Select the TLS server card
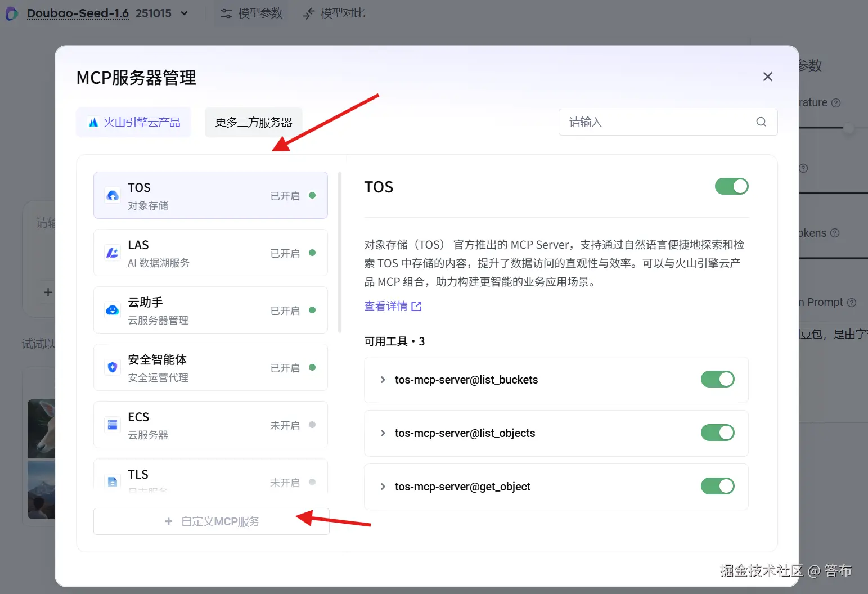The width and height of the screenshot is (868, 594). click(x=210, y=476)
